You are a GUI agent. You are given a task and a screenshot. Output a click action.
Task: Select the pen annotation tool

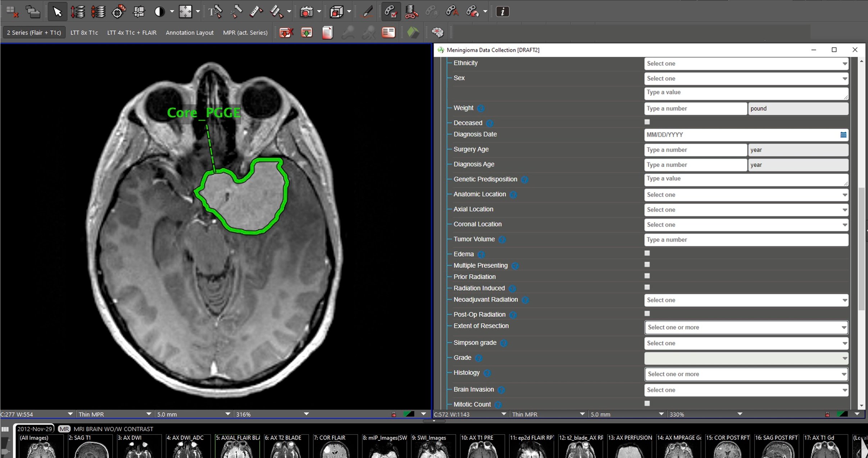coord(367,12)
